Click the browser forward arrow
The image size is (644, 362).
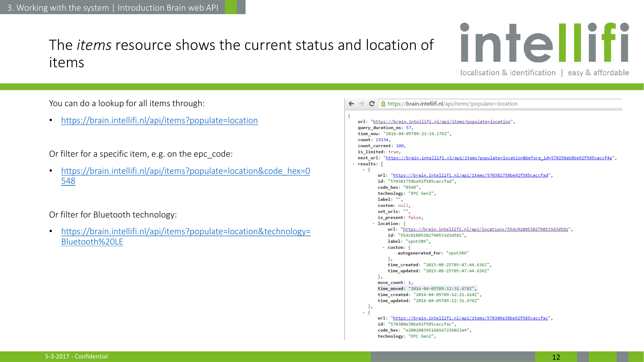click(x=361, y=104)
